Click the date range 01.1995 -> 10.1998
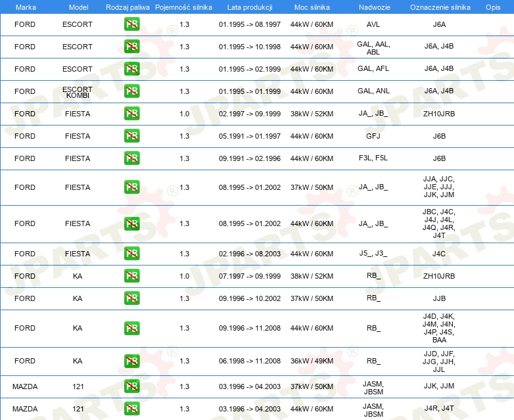The height and width of the screenshot is (420, 514). pos(250,47)
